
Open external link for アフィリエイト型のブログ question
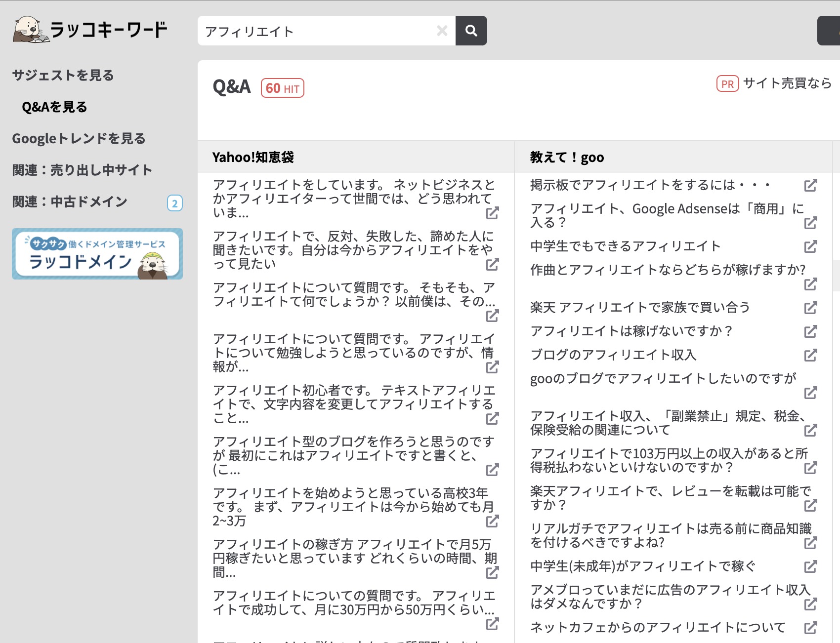(x=492, y=470)
